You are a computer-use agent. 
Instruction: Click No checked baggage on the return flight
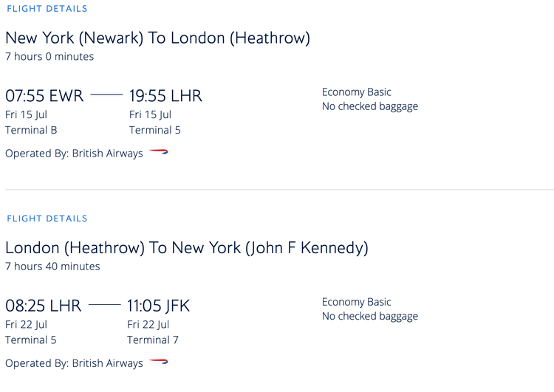coord(370,316)
